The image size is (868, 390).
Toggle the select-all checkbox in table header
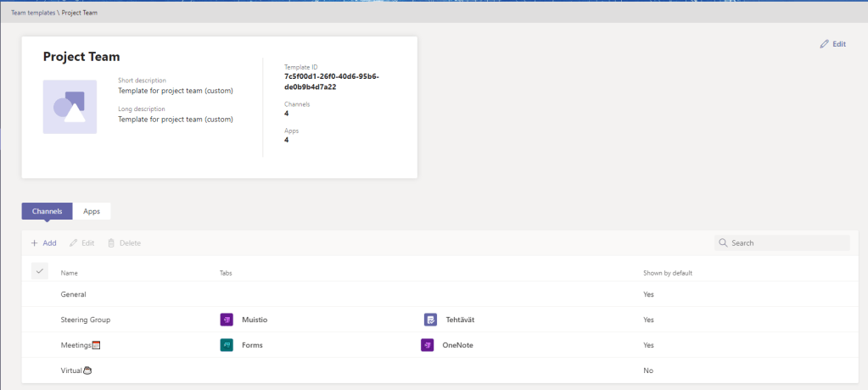pos(39,271)
